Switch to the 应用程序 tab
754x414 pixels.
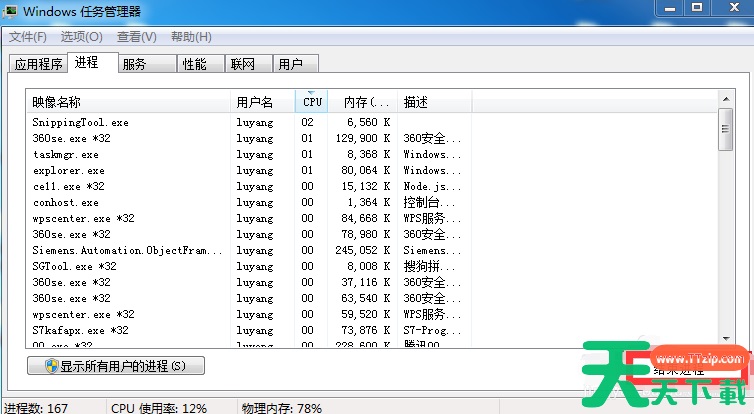click(38, 64)
